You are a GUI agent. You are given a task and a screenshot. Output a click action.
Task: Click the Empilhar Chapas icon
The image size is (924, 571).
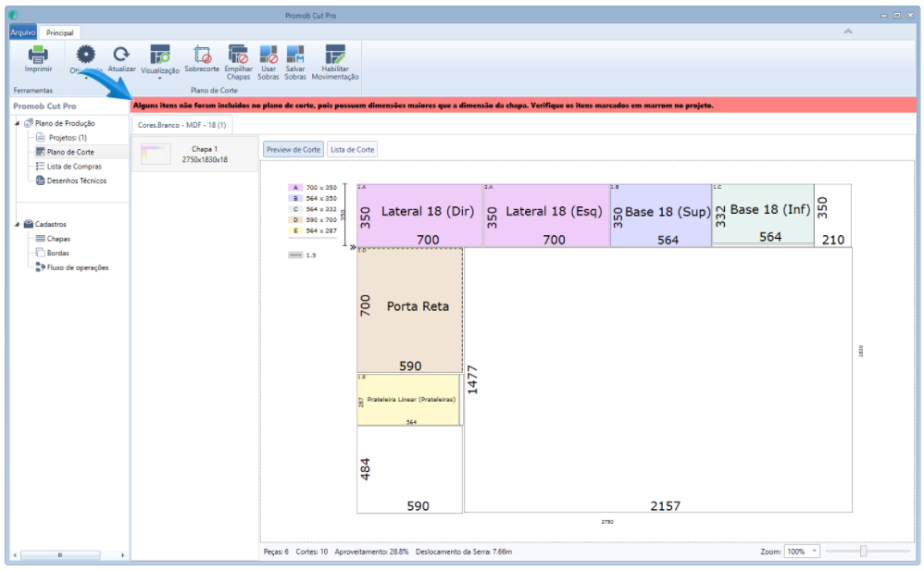pos(238,55)
